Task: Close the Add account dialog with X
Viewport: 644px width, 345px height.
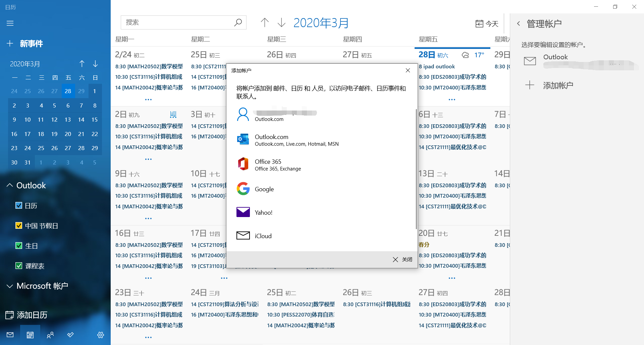Action: [x=408, y=70]
